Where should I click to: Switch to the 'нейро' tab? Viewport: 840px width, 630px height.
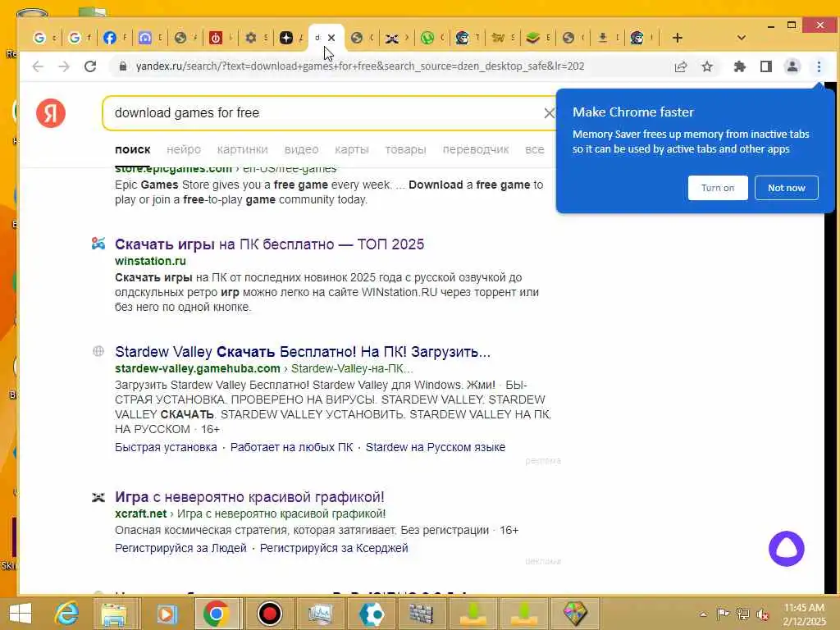[x=184, y=149]
